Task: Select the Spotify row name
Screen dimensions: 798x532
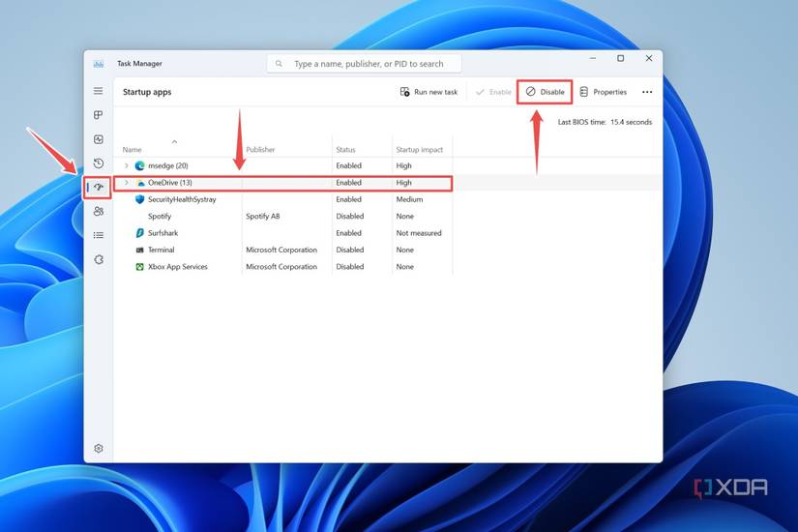Action: tap(160, 217)
